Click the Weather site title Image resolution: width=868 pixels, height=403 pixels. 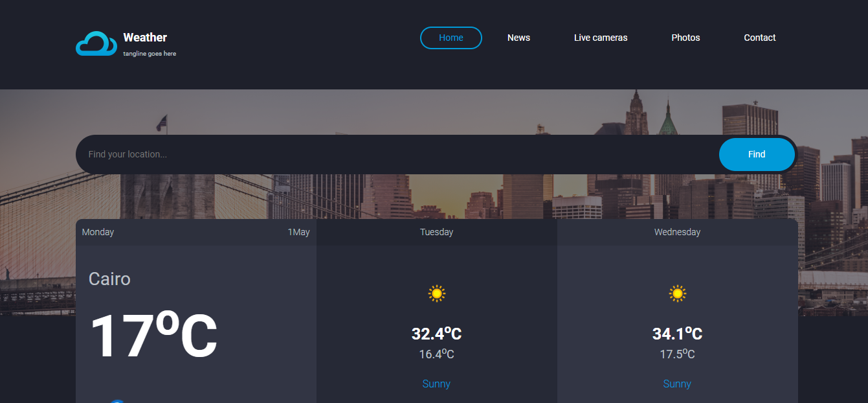[x=145, y=38]
